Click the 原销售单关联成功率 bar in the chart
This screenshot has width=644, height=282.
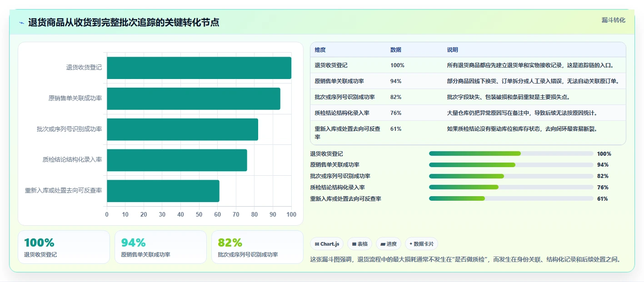point(194,99)
